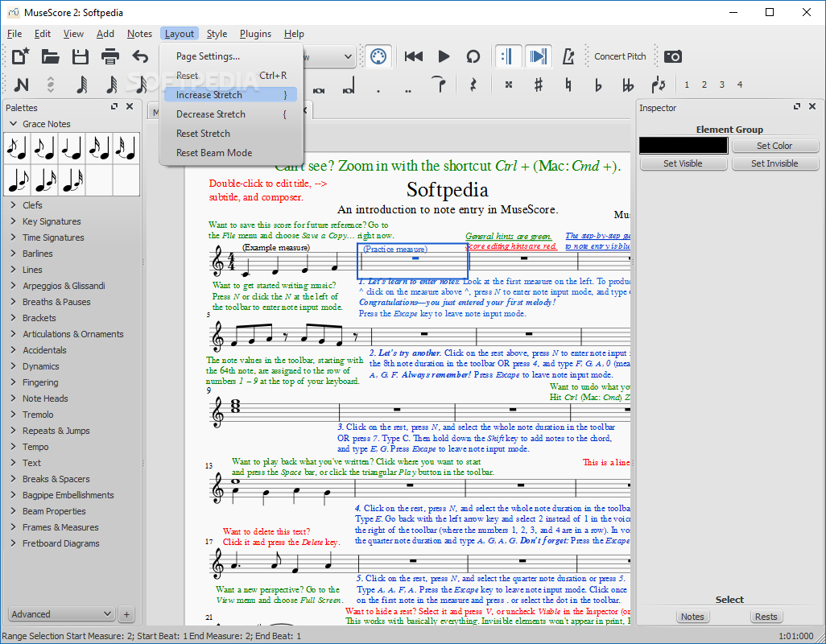826x644 pixels.
Task: Toggle pan score during playback
Action: point(538,56)
